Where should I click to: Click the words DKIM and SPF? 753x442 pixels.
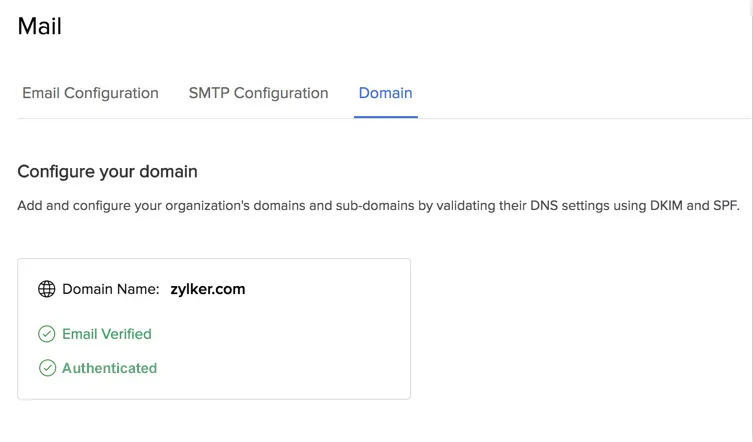(x=694, y=206)
